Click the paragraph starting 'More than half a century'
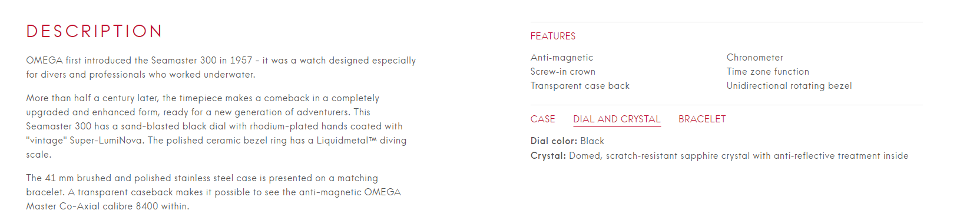 (216, 126)
